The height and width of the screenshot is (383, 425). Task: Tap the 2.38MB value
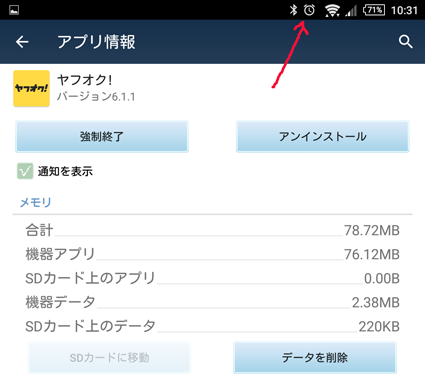376,302
